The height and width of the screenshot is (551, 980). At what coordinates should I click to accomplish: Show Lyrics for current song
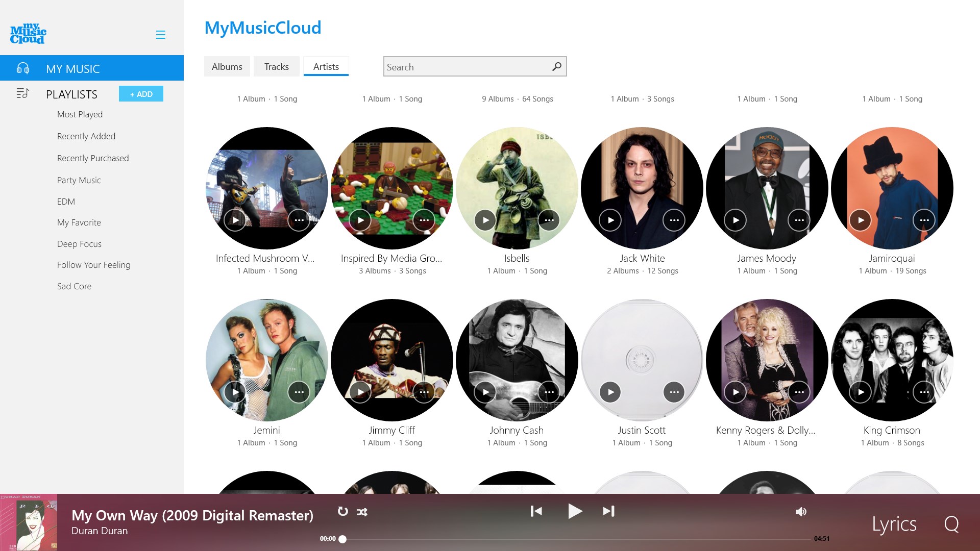[894, 524]
